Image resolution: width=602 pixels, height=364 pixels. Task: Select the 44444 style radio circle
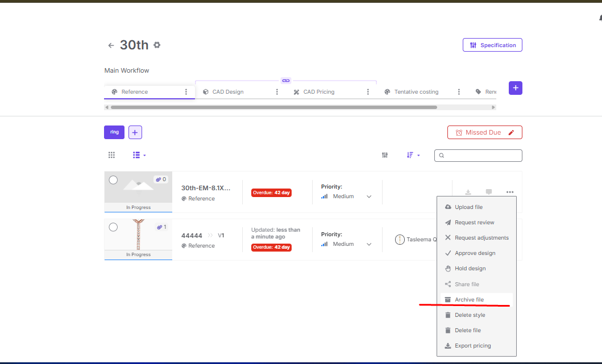pos(113,227)
